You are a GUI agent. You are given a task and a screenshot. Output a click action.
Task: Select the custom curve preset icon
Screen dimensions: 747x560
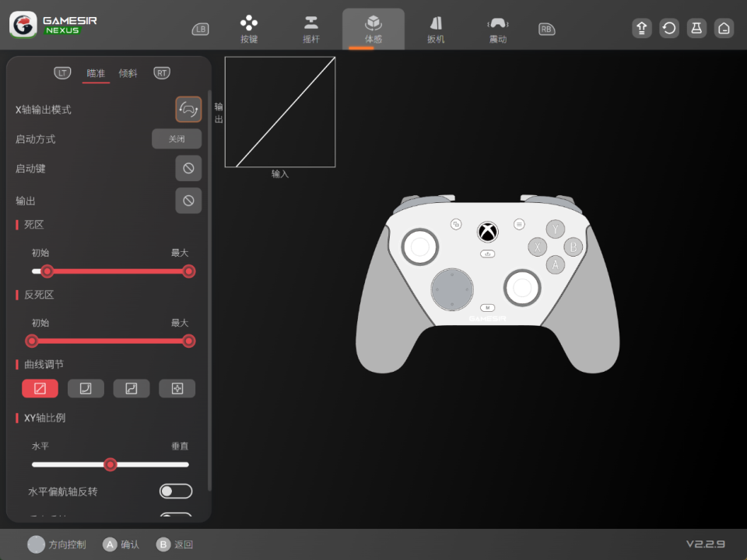coord(177,389)
